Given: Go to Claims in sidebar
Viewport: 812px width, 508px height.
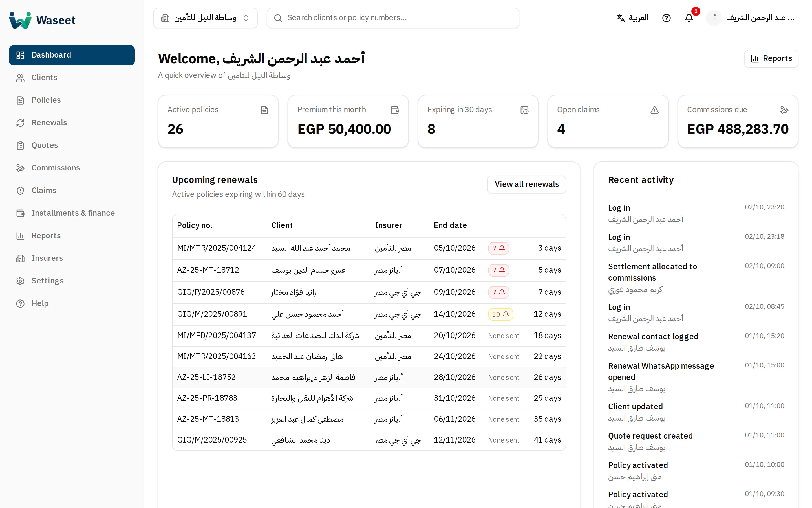Looking at the screenshot, I should click(x=72, y=190).
